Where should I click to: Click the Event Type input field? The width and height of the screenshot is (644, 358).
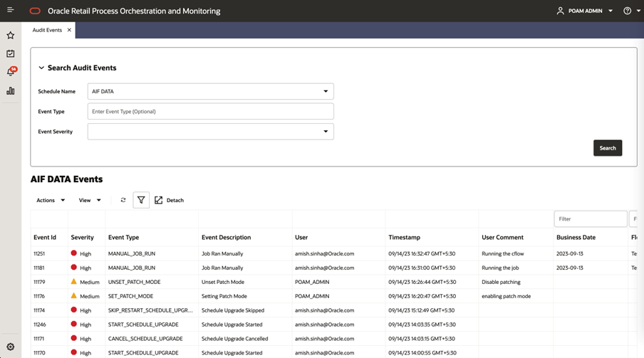coord(210,111)
